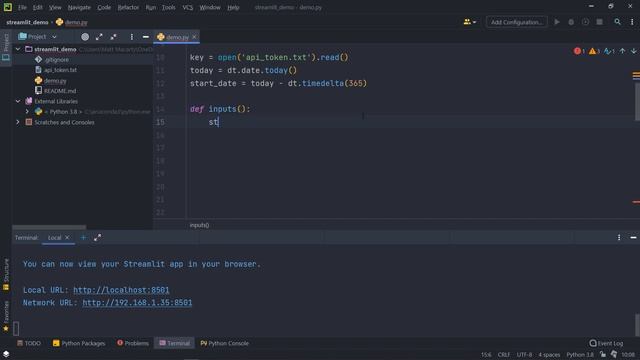The width and height of the screenshot is (640, 360).
Task: Open the Edit menu
Action: (x=38, y=7)
